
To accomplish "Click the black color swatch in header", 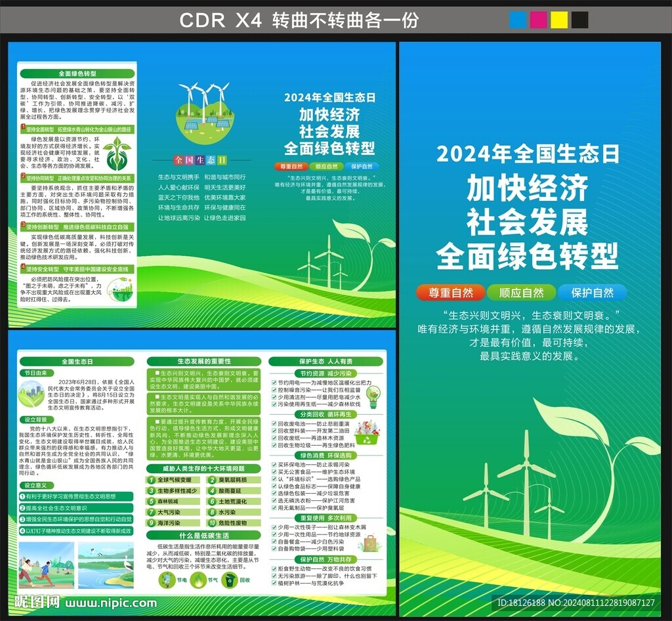I will (x=579, y=20).
